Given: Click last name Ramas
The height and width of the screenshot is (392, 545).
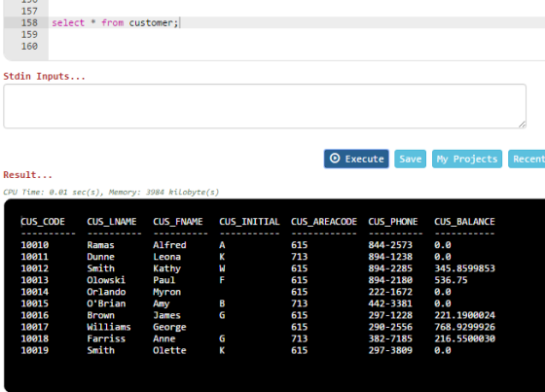Looking at the screenshot, I should point(100,245).
